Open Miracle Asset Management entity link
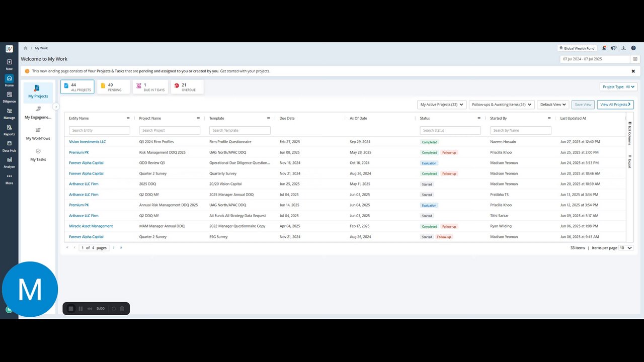Viewport: 644px width, 362px height. point(91,226)
